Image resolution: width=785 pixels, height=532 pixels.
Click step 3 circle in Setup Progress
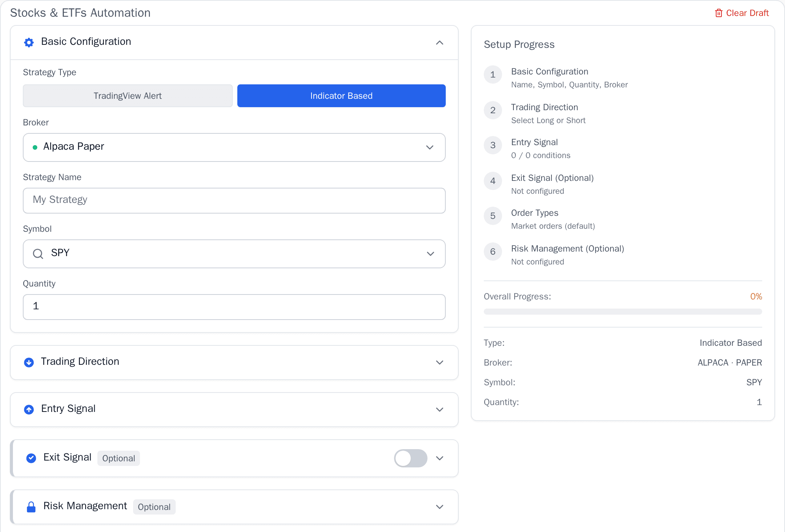tap(493, 145)
